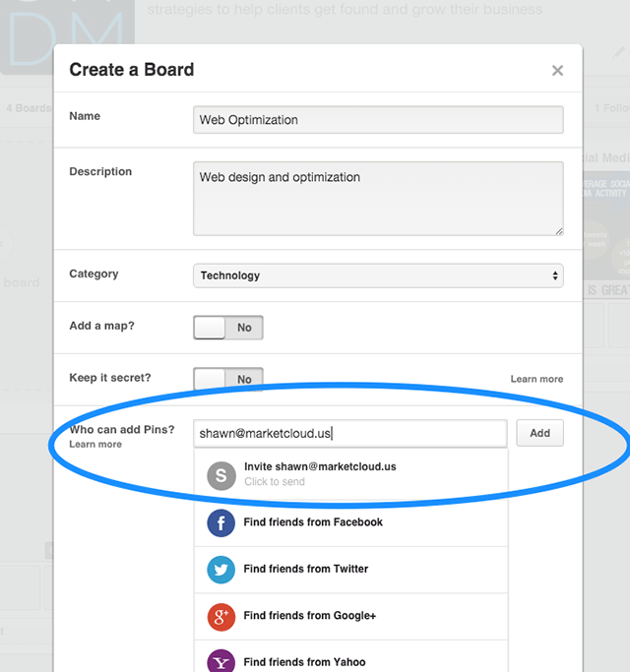Click the Twitter bird icon
Screen dimensions: 630x672
(220, 570)
